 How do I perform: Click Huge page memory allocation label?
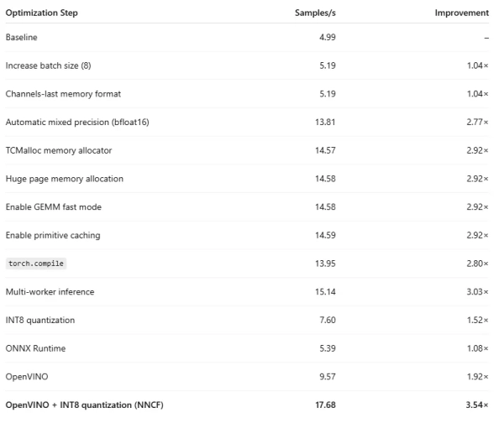point(64,179)
